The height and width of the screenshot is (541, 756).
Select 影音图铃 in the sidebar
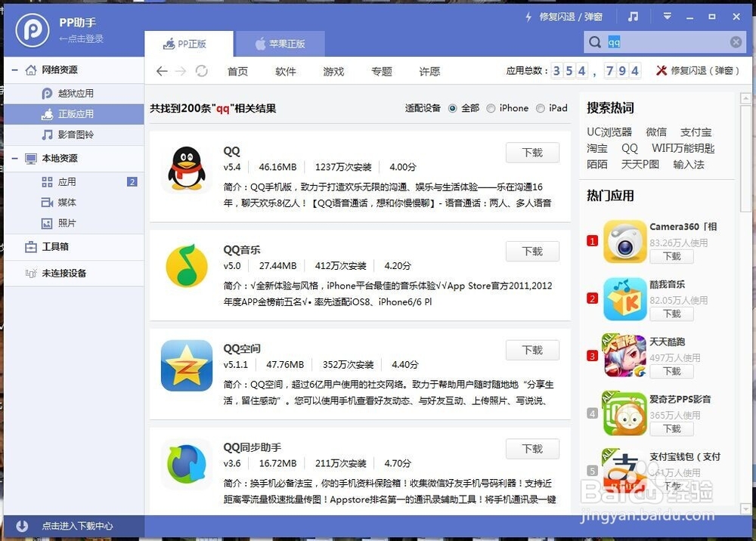click(x=74, y=135)
